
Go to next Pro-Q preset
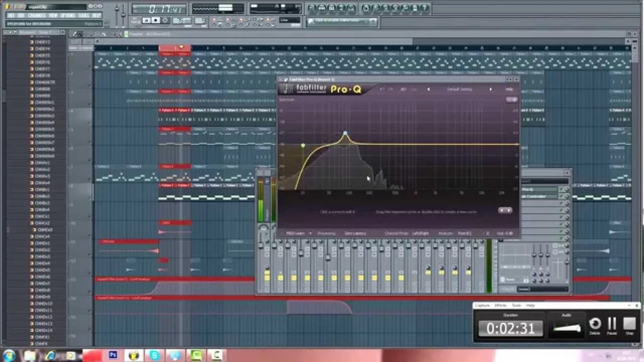(491, 89)
